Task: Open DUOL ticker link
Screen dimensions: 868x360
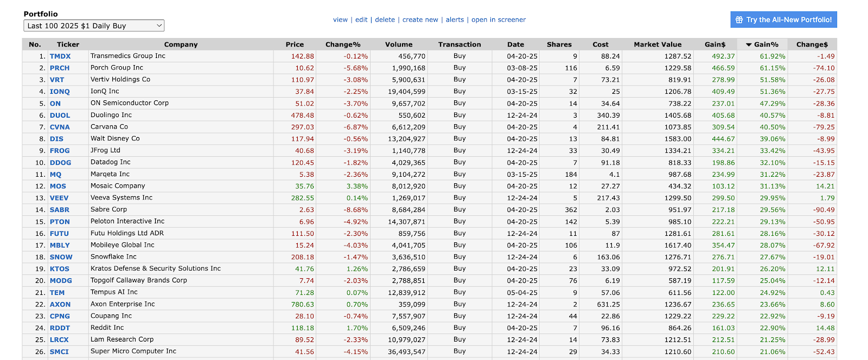Action: (60, 115)
